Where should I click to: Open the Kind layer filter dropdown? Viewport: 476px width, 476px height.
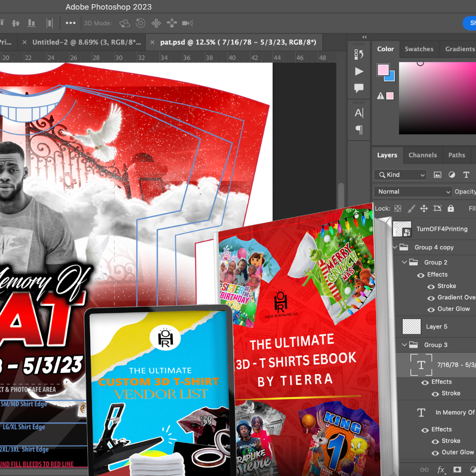click(400, 175)
